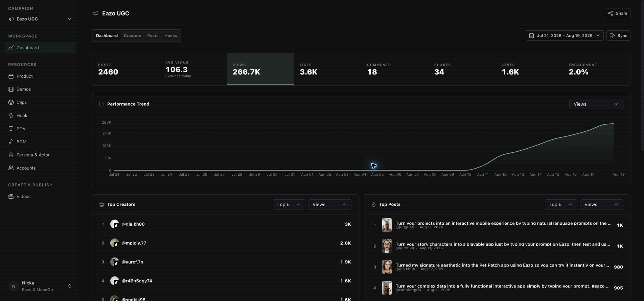
Task: Click the Performance Trend bar chart icon
Action: pyautogui.click(x=101, y=104)
